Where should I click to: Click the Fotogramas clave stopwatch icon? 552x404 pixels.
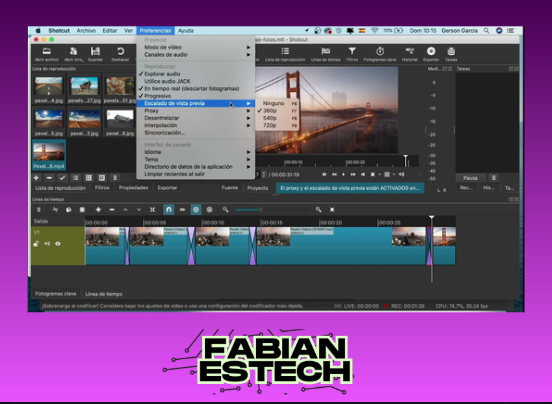(x=380, y=51)
